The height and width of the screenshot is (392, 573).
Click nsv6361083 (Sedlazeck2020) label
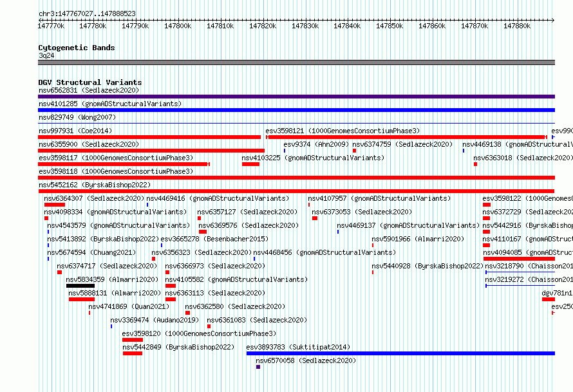tap(257, 320)
